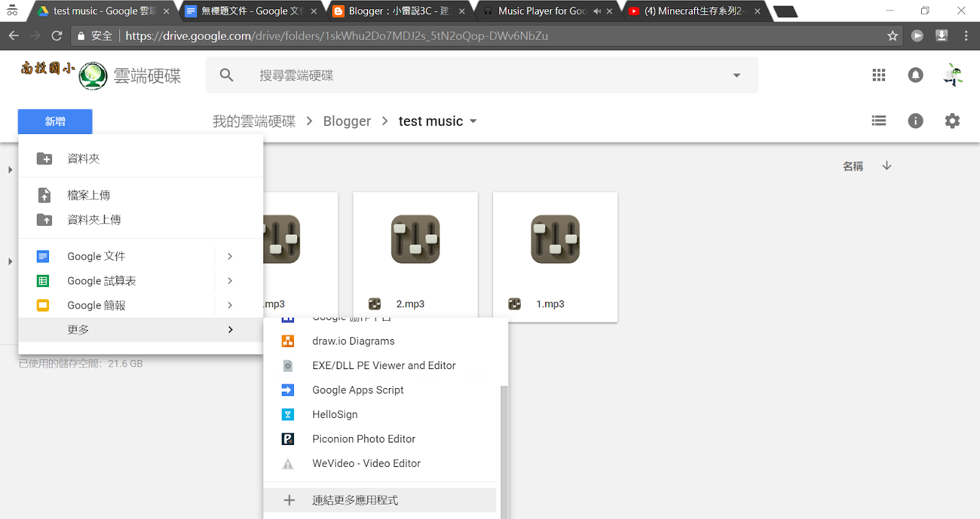The height and width of the screenshot is (519, 980).
Task: Create a Google Apps Script
Action: click(380, 390)
